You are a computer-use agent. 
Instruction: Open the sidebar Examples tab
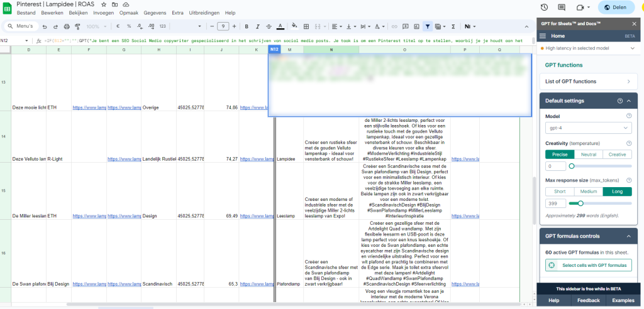pos(623,300)
